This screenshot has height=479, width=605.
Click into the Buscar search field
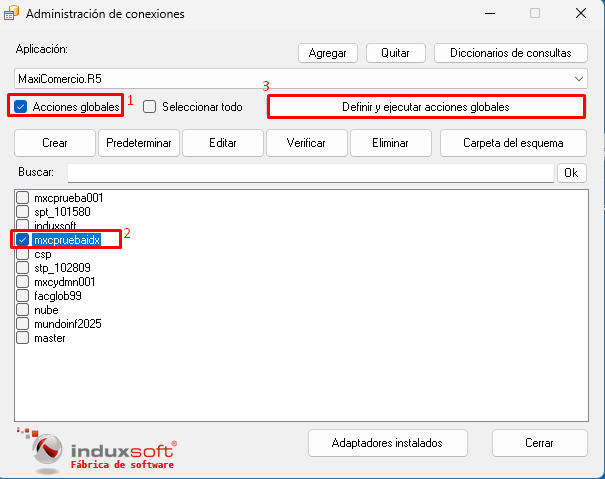310,172
